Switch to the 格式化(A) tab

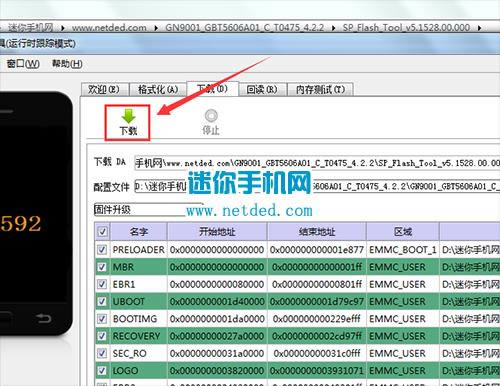click(158, 89)
